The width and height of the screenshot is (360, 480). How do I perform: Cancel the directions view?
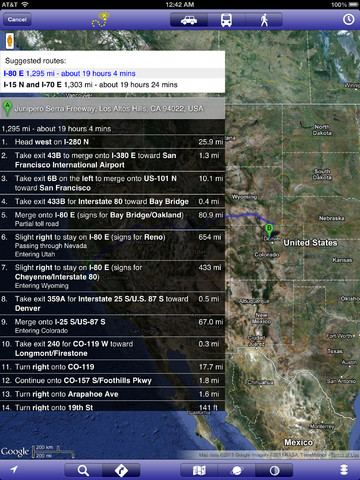[17, 20]
